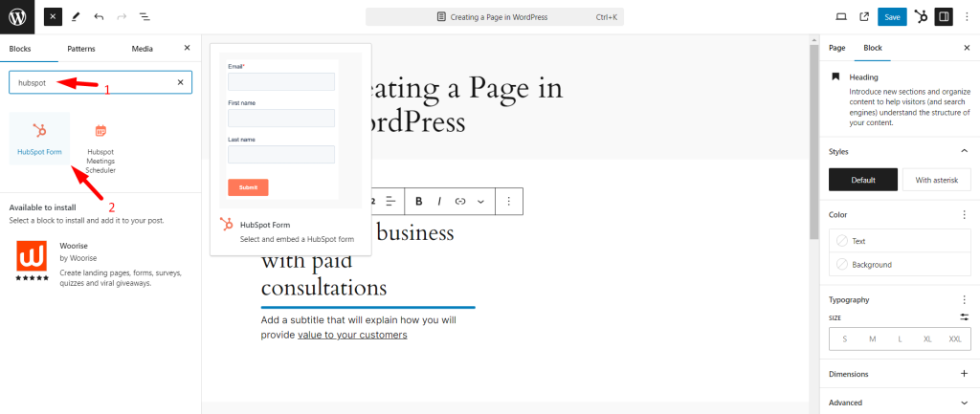
Task: Pick a Text color
Action: click(x=900, y=241)
